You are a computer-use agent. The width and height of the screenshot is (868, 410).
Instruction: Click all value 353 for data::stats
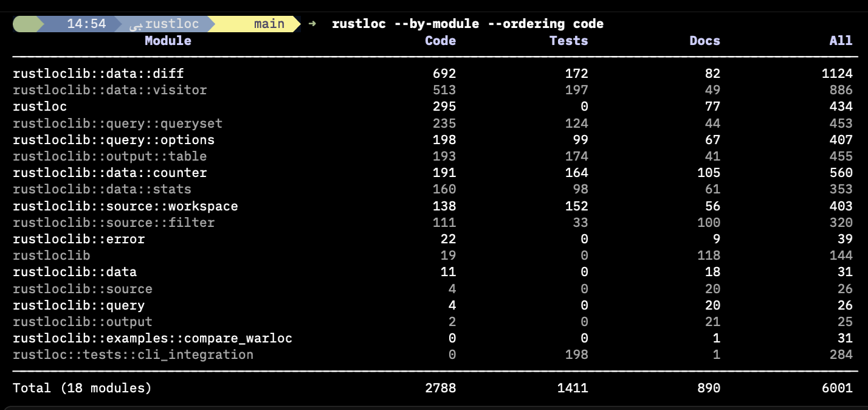coord(841,189)
